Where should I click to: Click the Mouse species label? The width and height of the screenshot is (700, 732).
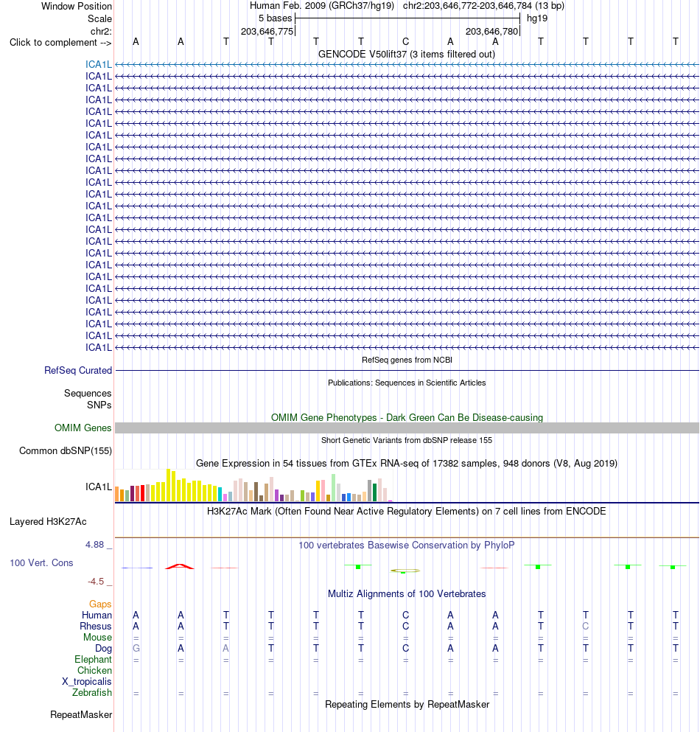[97, 637]
